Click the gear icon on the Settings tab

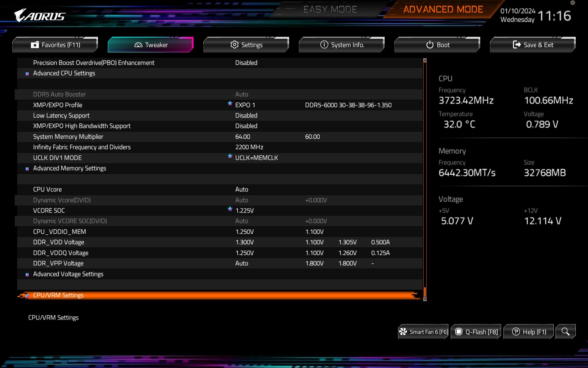click(234, 45)
